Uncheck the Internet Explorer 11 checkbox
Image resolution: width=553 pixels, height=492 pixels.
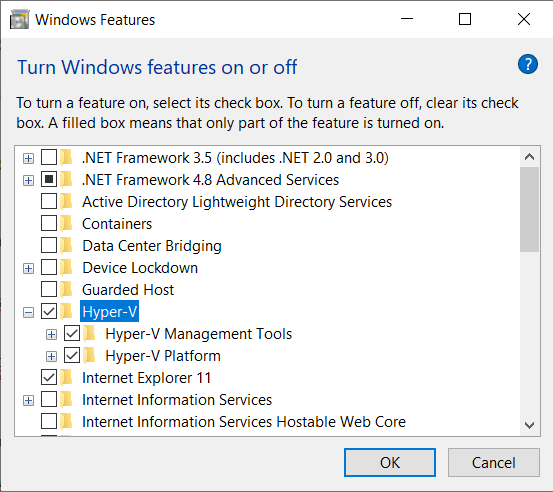click(x=49, y=377)
